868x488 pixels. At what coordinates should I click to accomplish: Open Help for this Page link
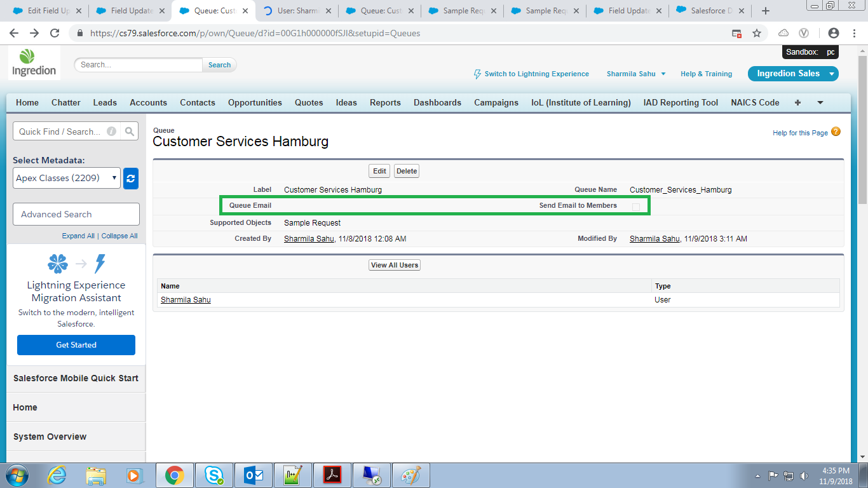(800, 133)
